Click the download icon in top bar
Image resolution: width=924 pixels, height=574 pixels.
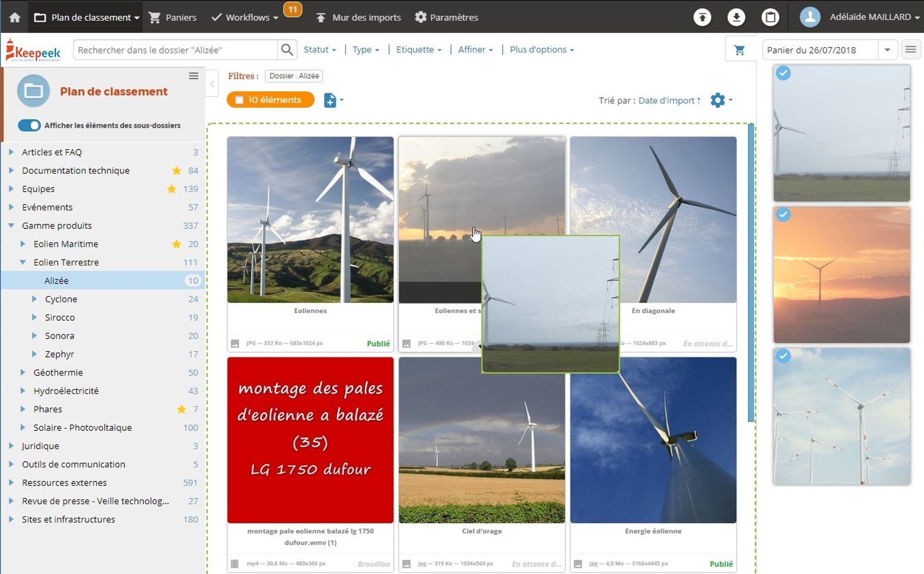coord(736,18)
